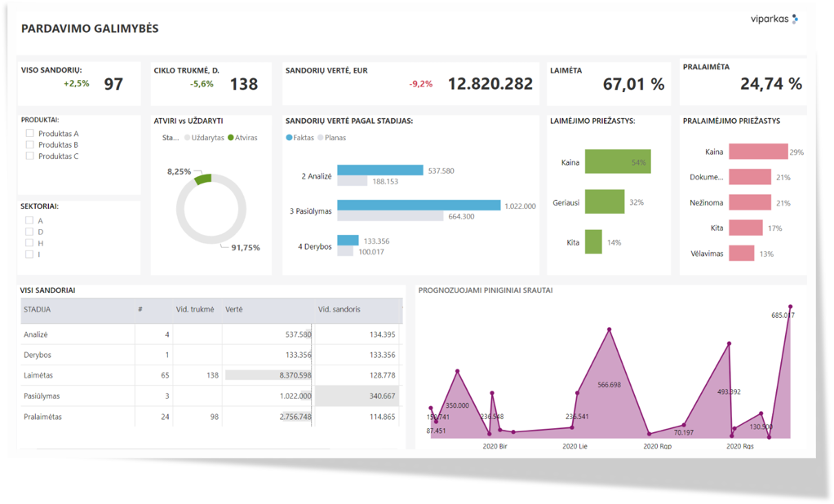The image size is (834, 504).
Task: Toggle the sector I checkbox
Action: click(29, 254)
